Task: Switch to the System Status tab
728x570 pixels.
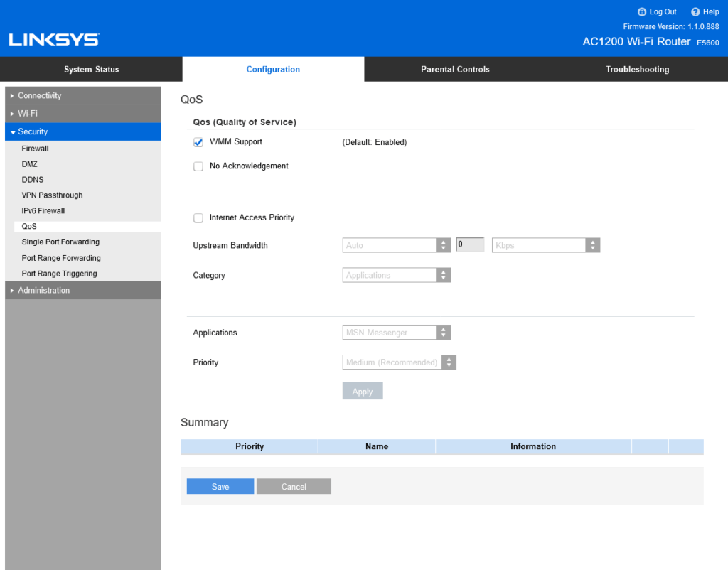Action: (x=92, y=69)
